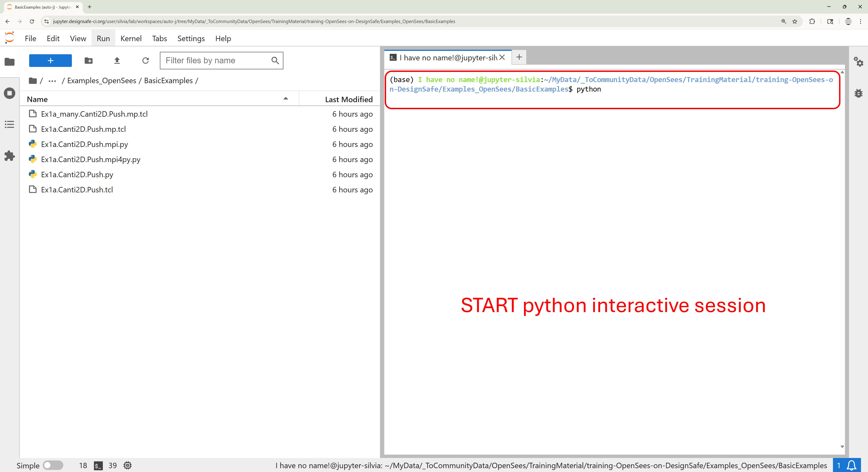Click the notification bell in status bar
Viewport: 868px width, 472px height.
pos(851,465)
